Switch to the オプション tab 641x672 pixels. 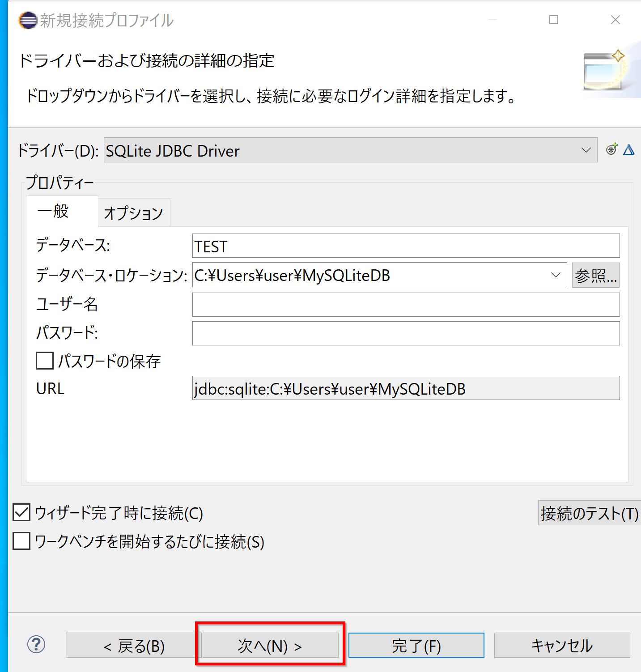(x=134, y=213)
